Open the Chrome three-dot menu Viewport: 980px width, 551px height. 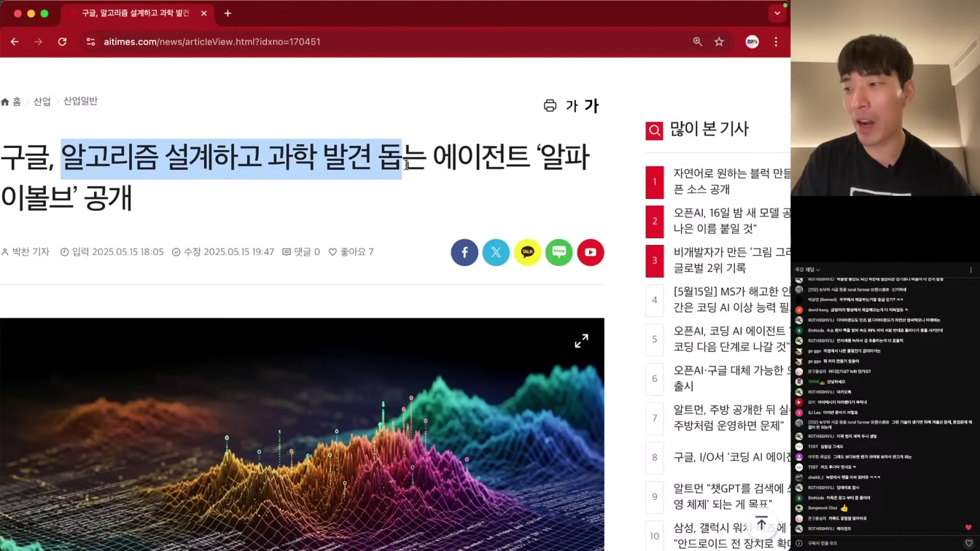(776, 42)
